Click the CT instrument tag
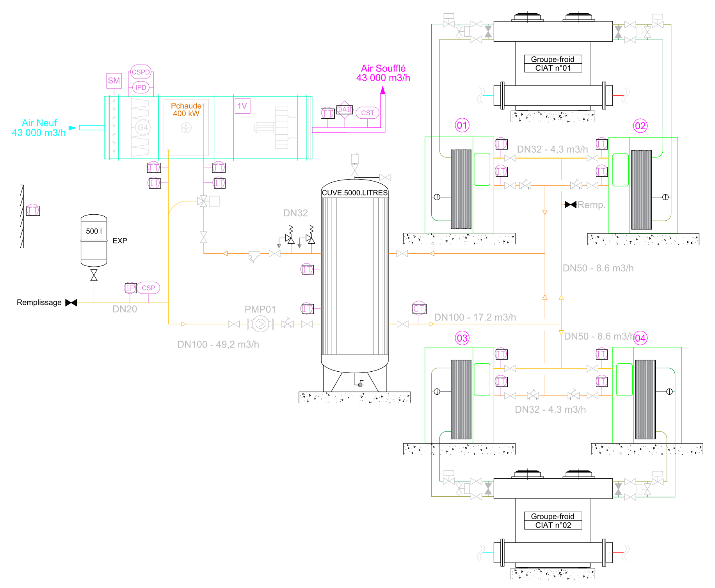The image size is (715, 588). click(419, 308)
